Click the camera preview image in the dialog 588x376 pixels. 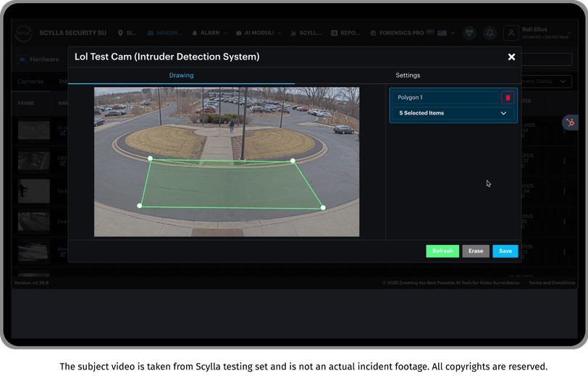coord(227,162)
